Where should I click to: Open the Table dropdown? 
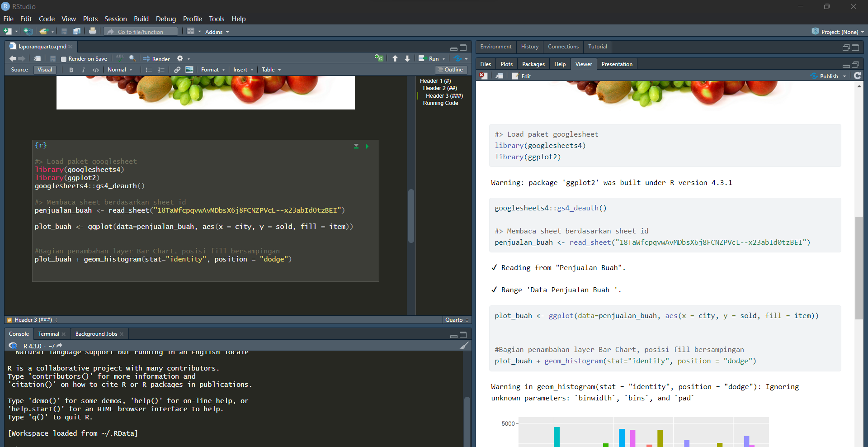pos(271,70)
